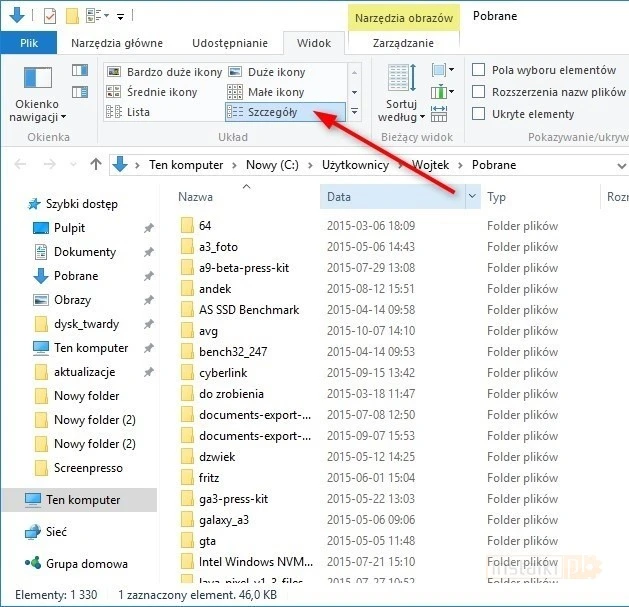Open Pulpit in quick access sidebar
This screenshot has width=629, height=607.
coord(69,228)
